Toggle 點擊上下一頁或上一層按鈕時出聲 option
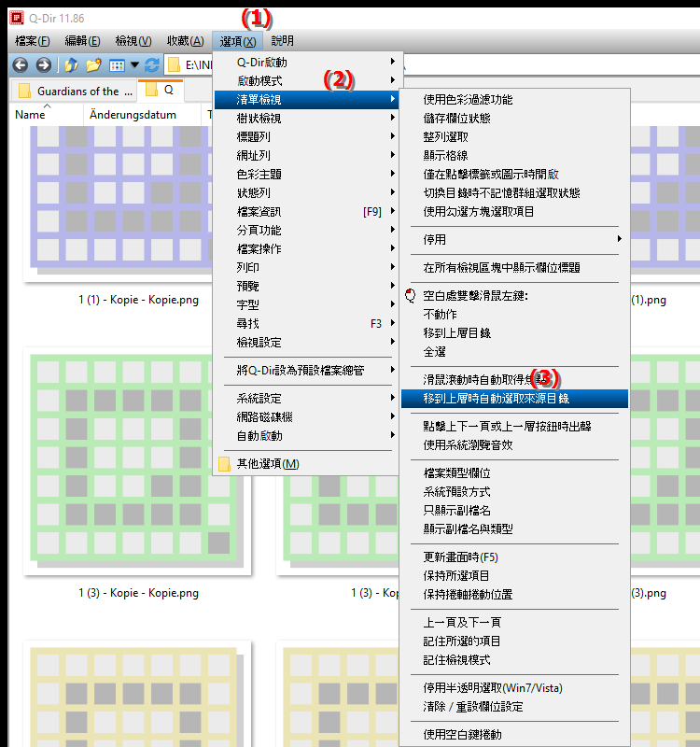The width and height of the screenshot is (700, 747). [x=514, y=427]
